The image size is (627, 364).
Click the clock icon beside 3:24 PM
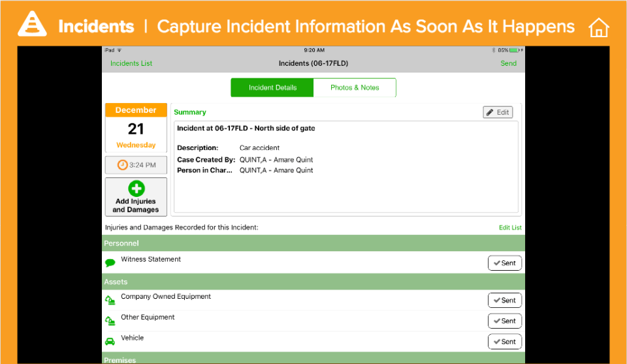(122, 164)
